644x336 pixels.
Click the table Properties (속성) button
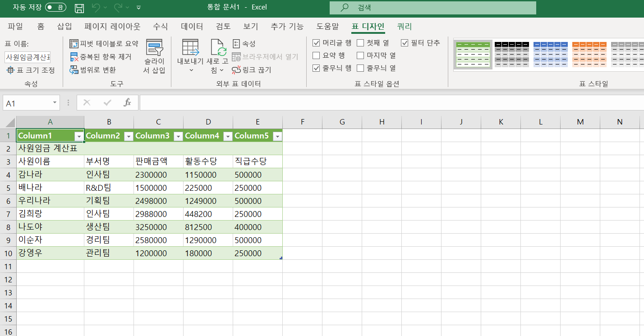tap(244, 44)
